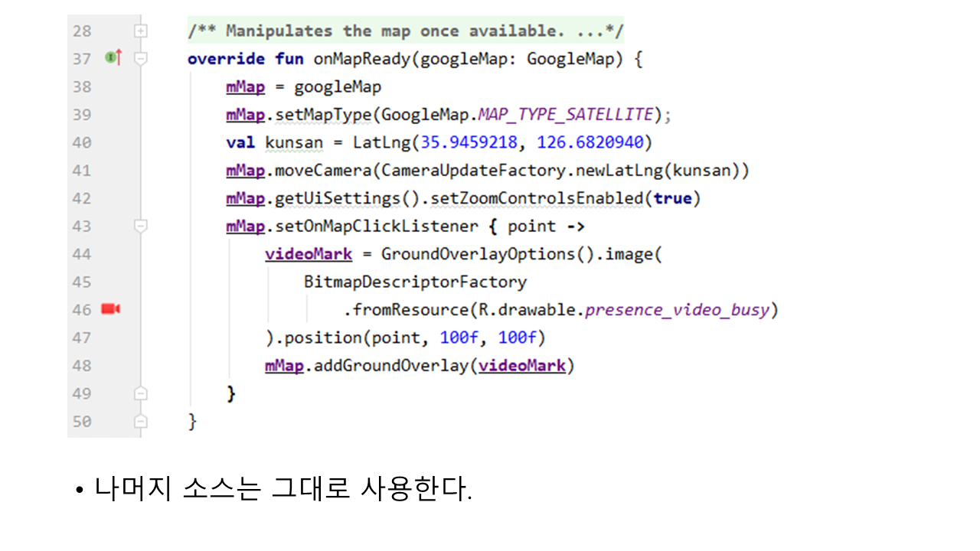
Task: Click the fold end marker on line 50
Action: click(x=140, y=421)
